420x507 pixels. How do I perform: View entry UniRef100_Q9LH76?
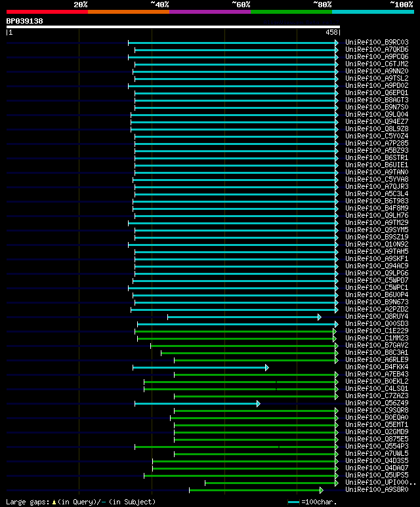[377, 215]
